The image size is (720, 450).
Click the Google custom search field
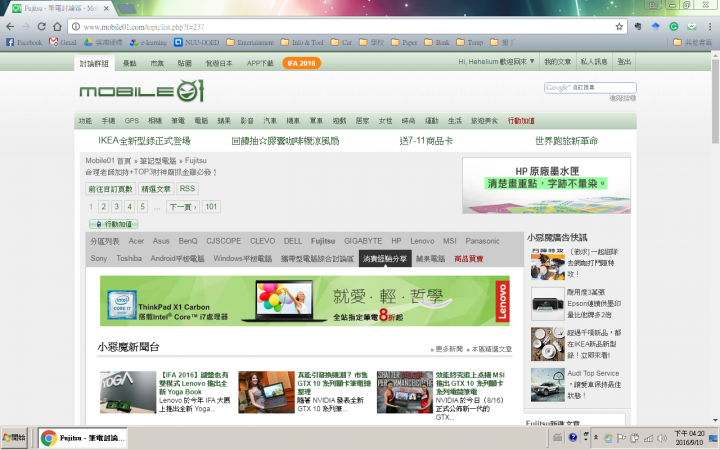tap(590, 88)
